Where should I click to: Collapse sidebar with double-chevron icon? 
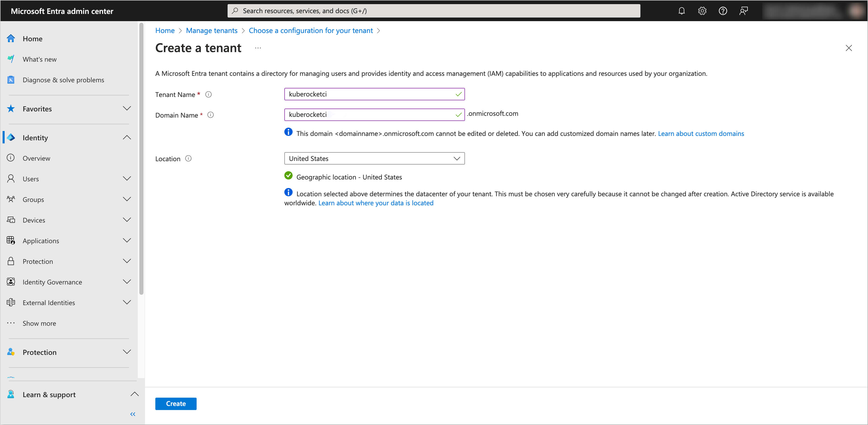point(133,414)
